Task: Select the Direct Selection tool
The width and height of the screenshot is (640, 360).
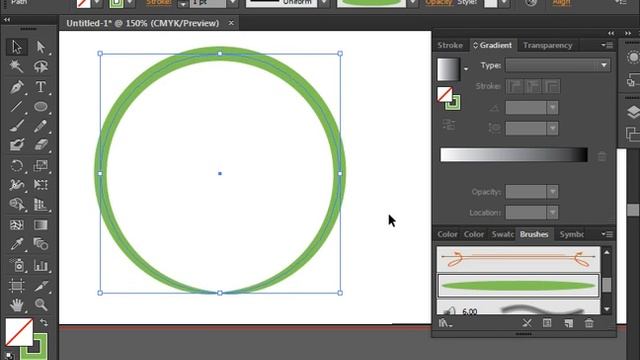Action: (x=40, y=47)
